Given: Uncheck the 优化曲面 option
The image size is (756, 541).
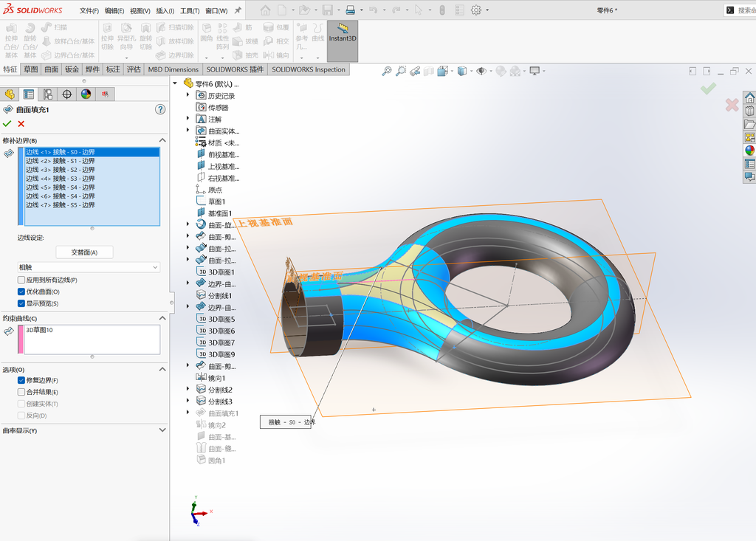Looking at the screenshot, I should tap(21, 292).
